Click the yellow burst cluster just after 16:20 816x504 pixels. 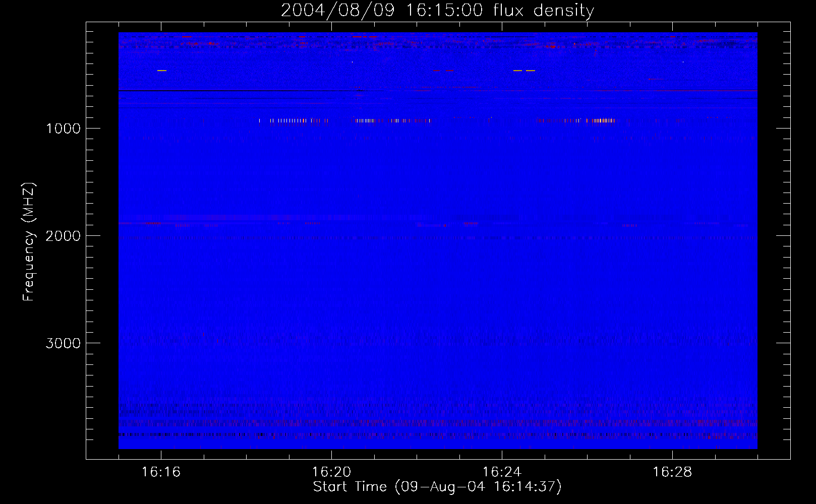click(x=365, y=120)
